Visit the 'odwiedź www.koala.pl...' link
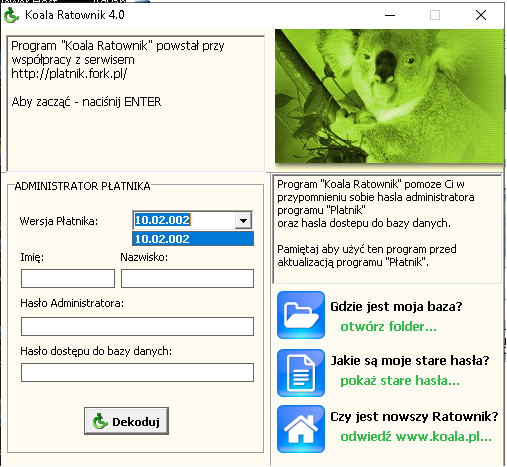Screen dimensions: 507x467 click(416, 436)
